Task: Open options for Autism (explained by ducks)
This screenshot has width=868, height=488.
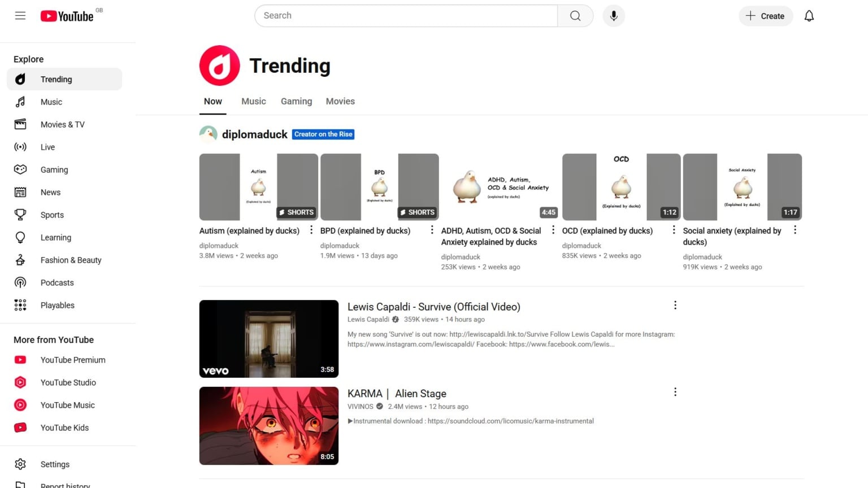Action: pyautogui.click(x=311, y=230)
